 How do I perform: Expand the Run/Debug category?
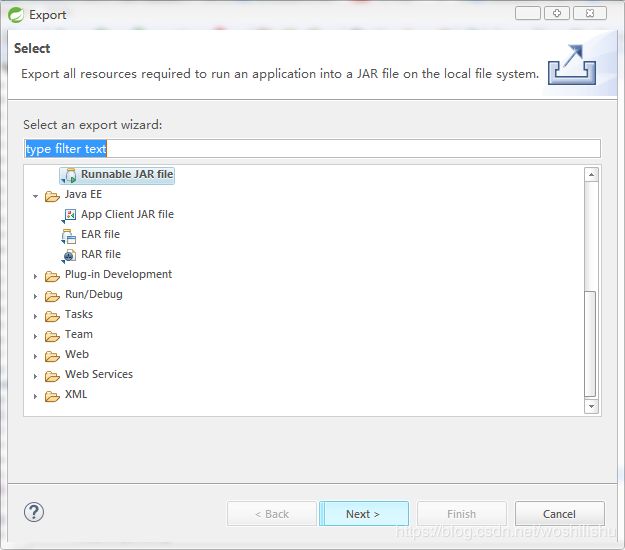click(x=35, y=296)
